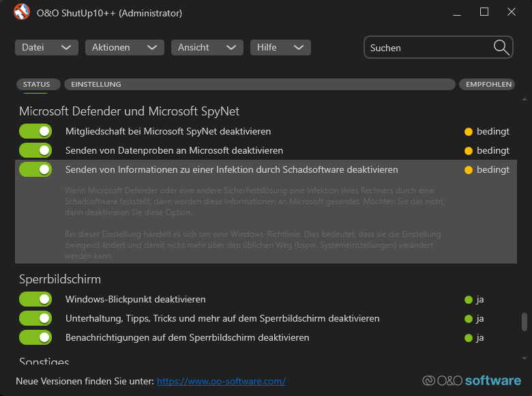This screenshot has width=532, height=396.
Task: Click the scroll down arrow
Action: (x=524, y=358)
